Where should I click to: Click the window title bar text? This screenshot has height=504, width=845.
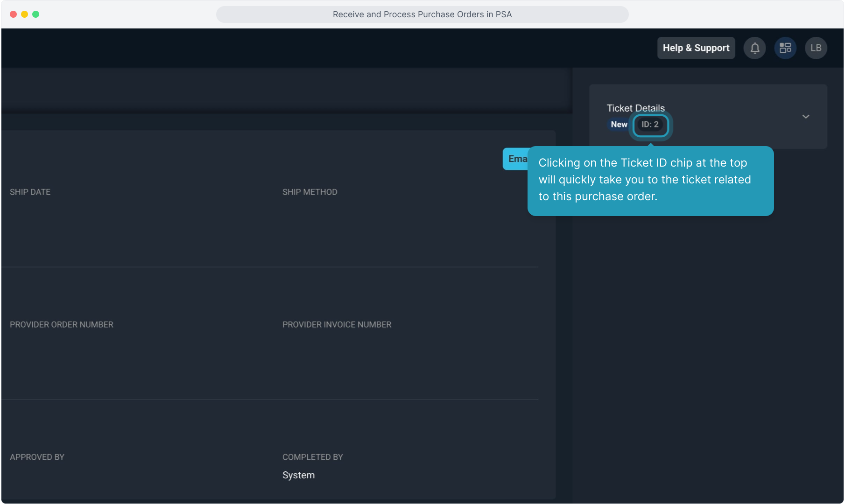pyautogui.click(x=422, y=14)
